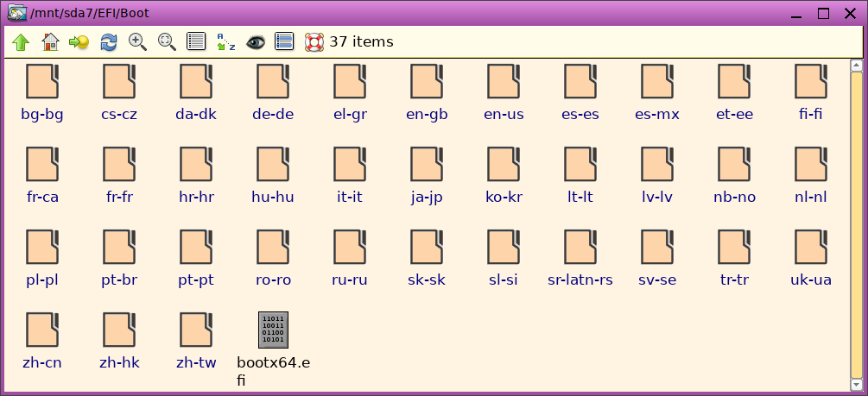Open help with the lifebuoy icon
Viewport: 868px width, 396px height.
(x=314, y=42)
